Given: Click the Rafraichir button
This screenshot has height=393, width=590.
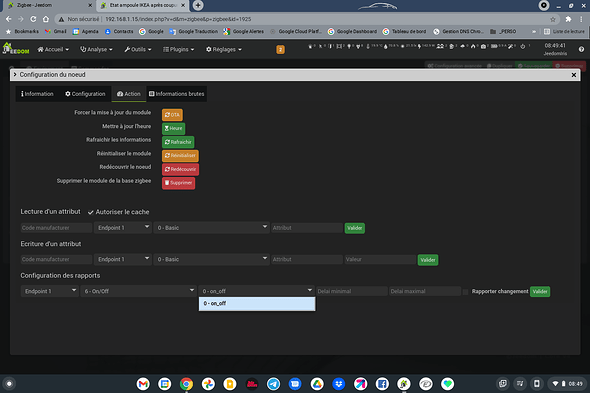Looking at the screenshot, I should [178, 142].
